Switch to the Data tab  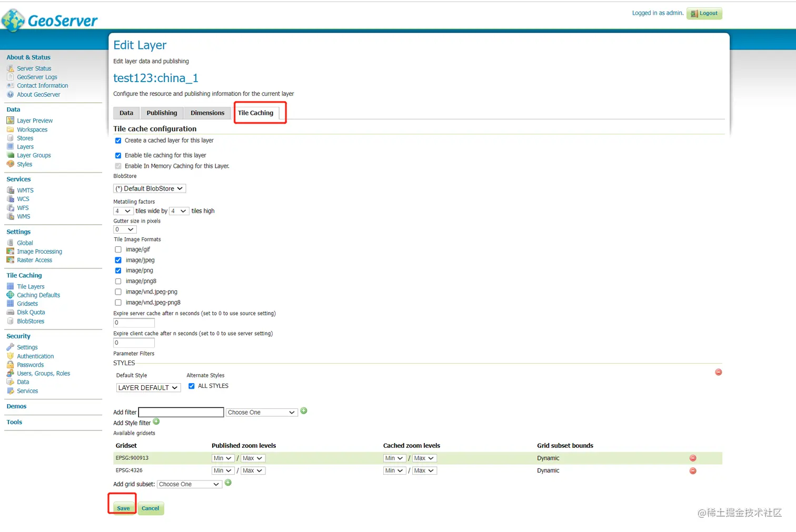tap(126, 113)
